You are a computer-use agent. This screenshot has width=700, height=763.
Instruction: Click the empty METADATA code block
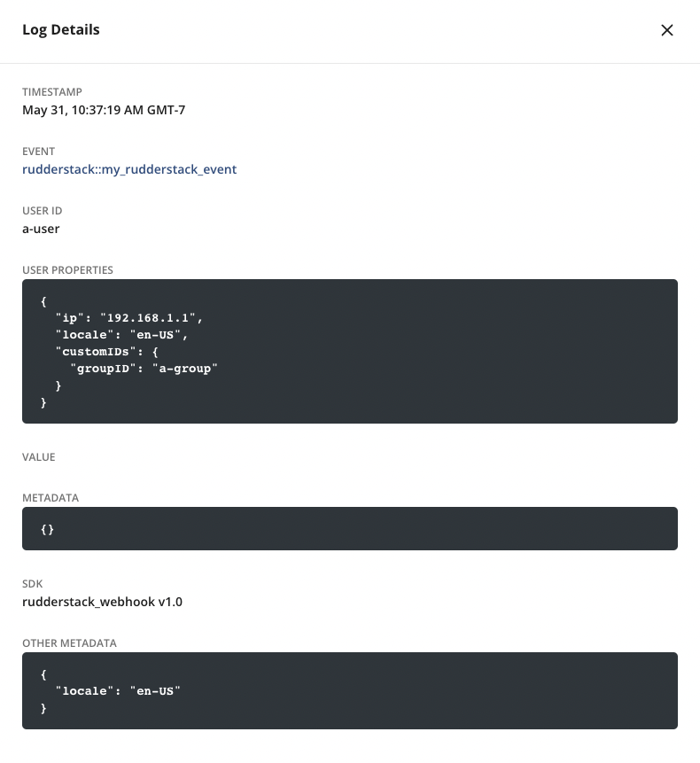[x=349, y=529]
